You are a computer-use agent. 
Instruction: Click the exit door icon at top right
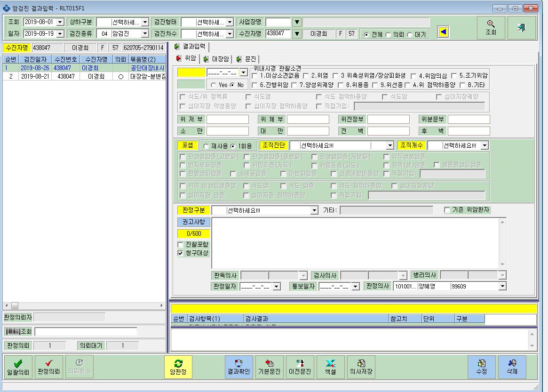(x=522, y=27)
